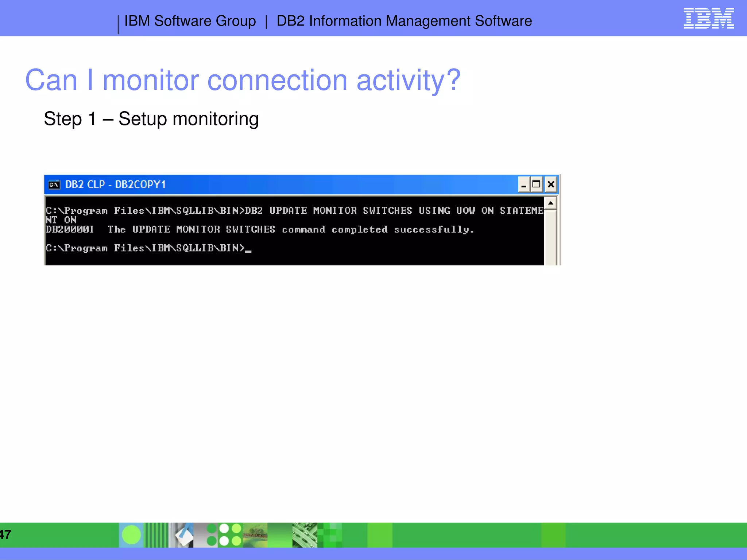Screen dimensions: 747x560
Task: Click the command prompt cursor line
Action: pos(148,248)
